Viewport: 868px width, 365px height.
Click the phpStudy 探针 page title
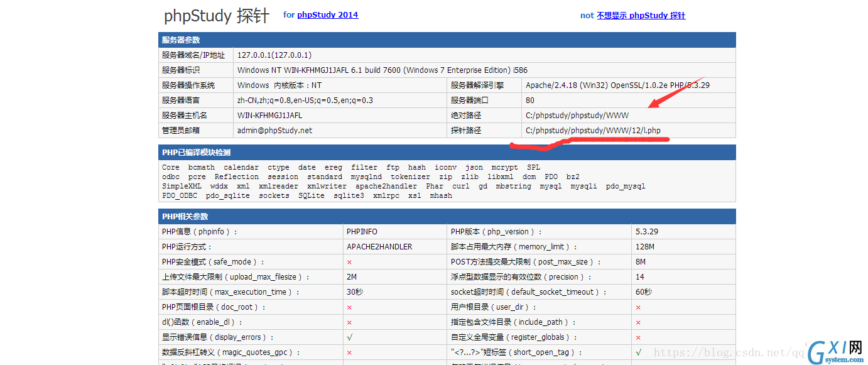tap(217, 16)
